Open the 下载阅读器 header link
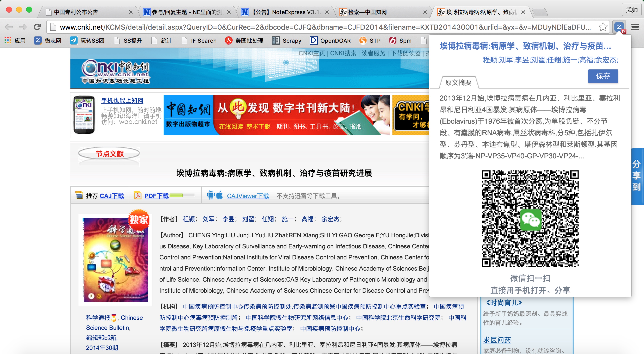This screenshot has height=354, width=644. pyautogui.click(x=406, y=53)
